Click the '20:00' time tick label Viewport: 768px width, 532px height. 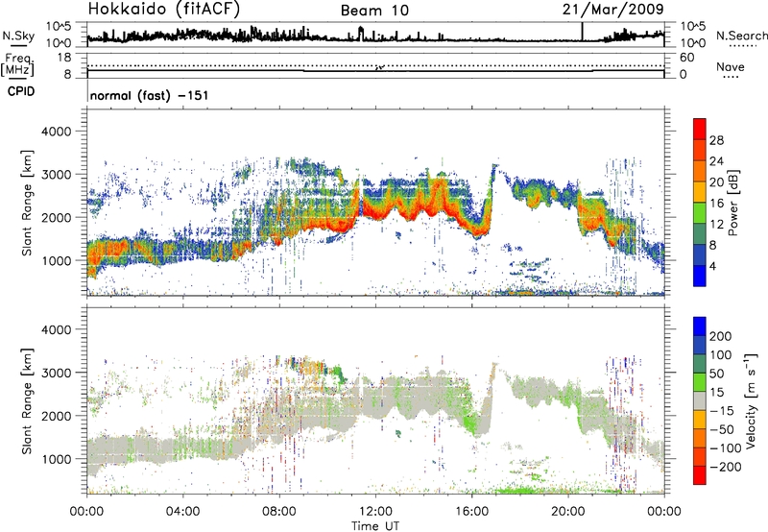[567, 512]
